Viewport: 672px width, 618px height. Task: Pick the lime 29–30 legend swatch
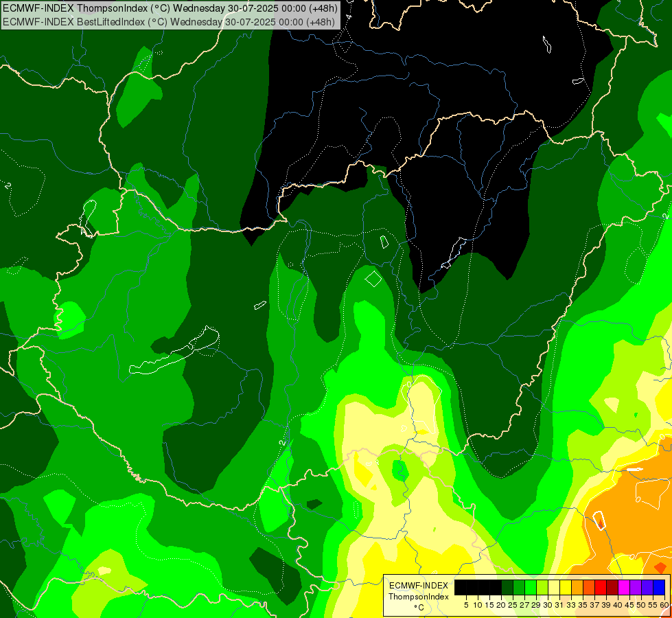[x=542, y=588]
